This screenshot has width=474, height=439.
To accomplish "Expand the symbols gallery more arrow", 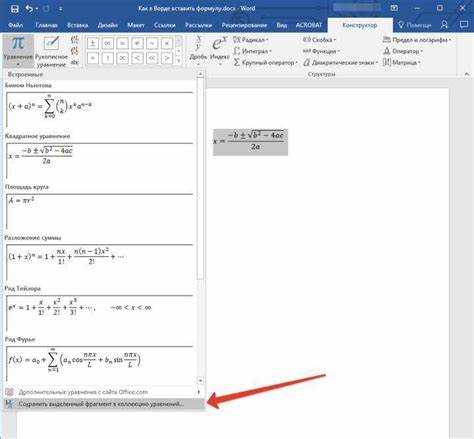I will tap(179, 61).
